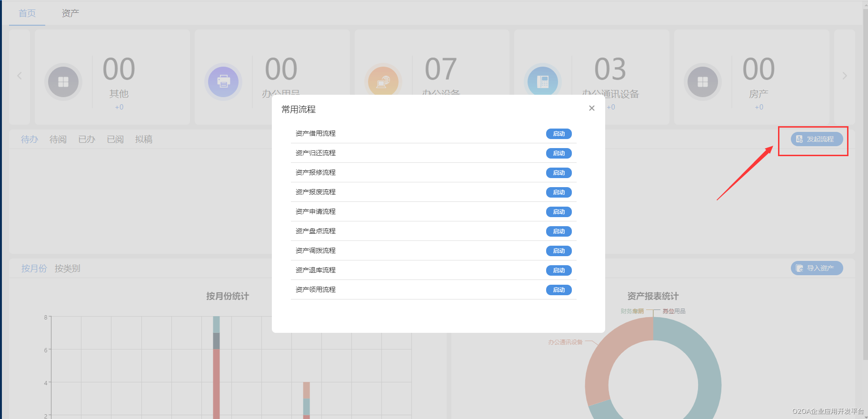Click the 办公通讯设备 telephone icon
Viewport: 868px width, 419px height.
543,82
